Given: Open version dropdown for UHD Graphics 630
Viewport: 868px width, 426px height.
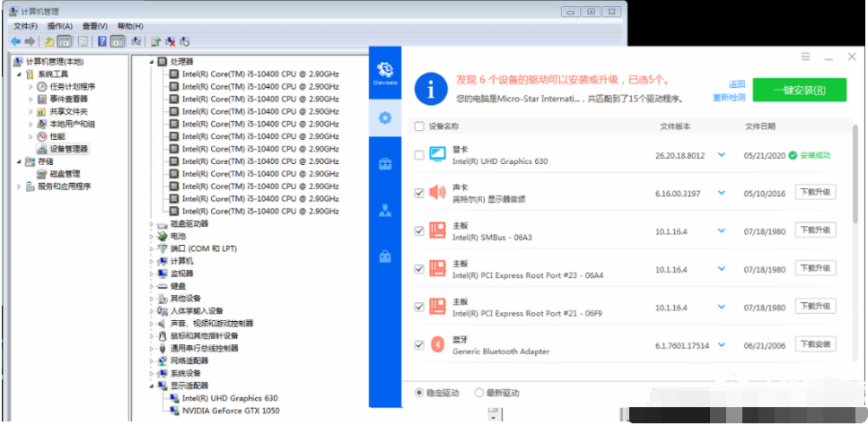Looking at the screenshot, I should (722, 155).
